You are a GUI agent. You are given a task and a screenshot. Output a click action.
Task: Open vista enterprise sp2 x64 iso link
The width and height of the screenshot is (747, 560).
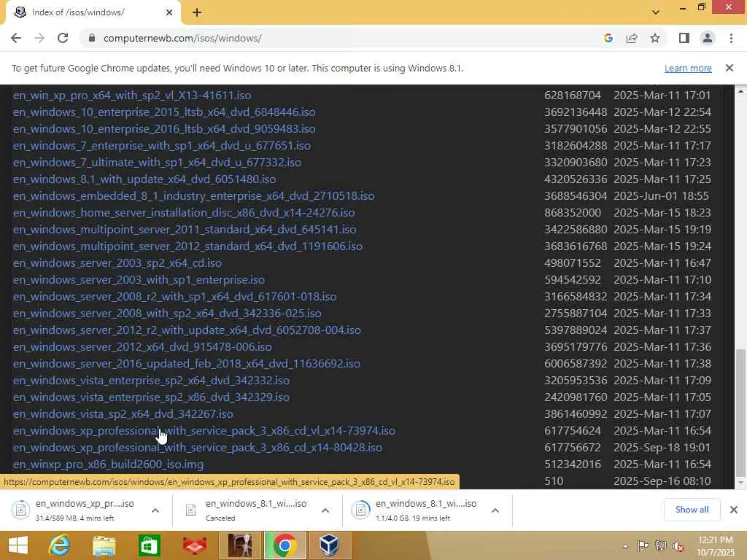tap(151, 381)
